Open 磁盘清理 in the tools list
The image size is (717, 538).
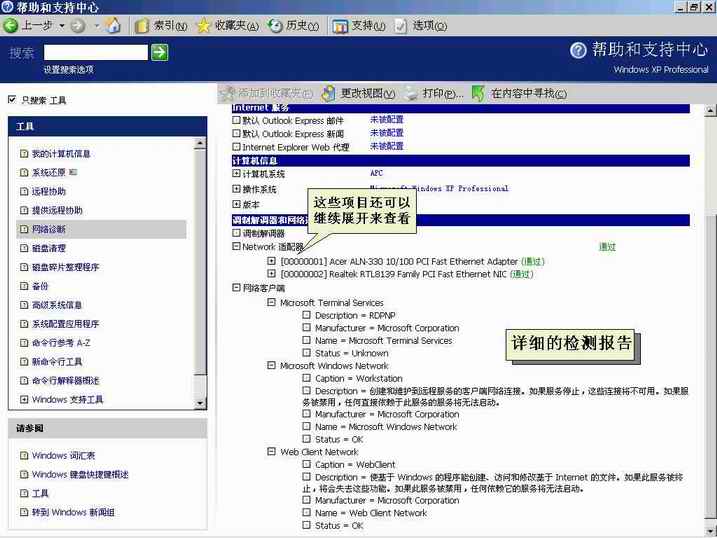(48, 248)
